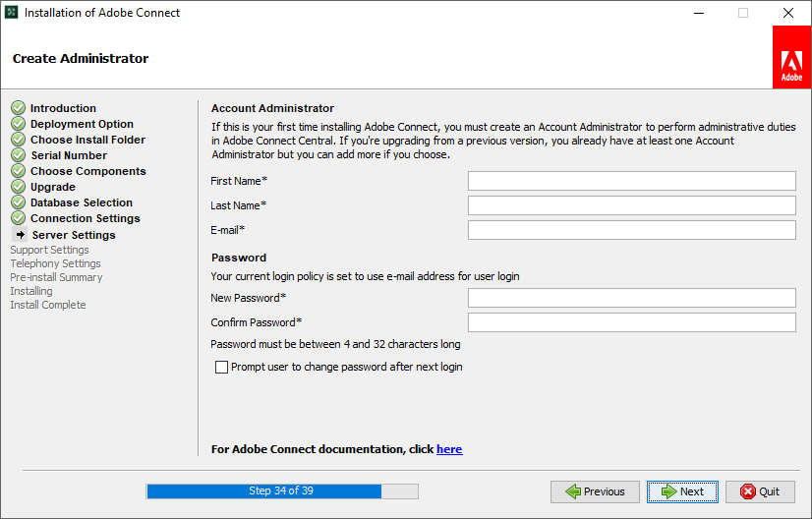Image resolution: width=812 pixels, height=519 pixels.
Task: Focus the Confirm Password input field
Action: pyautogui.click(x=632, y=322)
